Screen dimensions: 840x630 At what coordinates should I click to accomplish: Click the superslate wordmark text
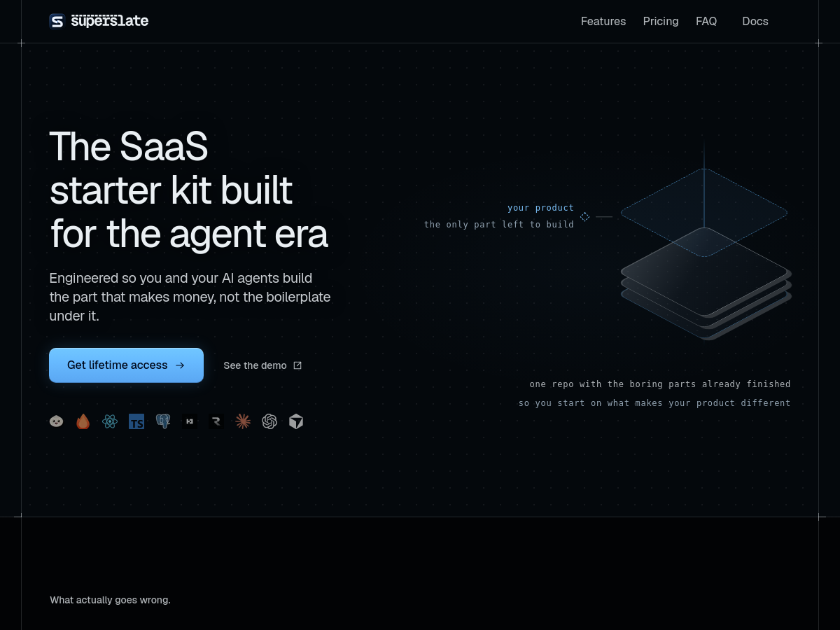(110, 21)
